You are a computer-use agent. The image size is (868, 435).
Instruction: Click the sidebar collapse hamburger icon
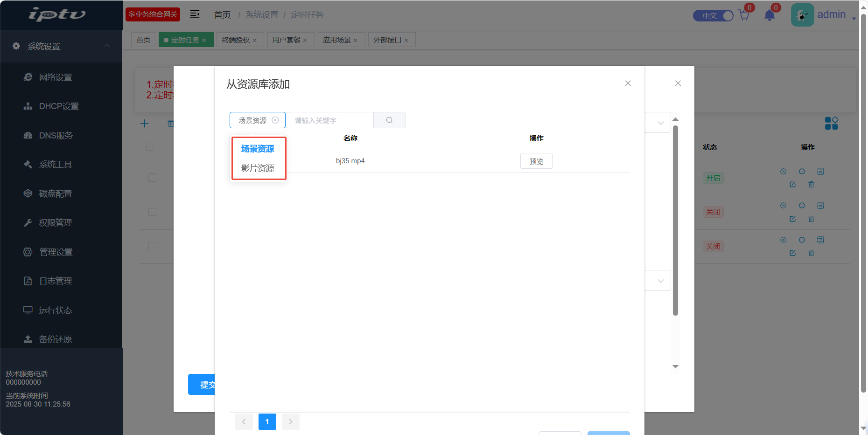(195, 14)
